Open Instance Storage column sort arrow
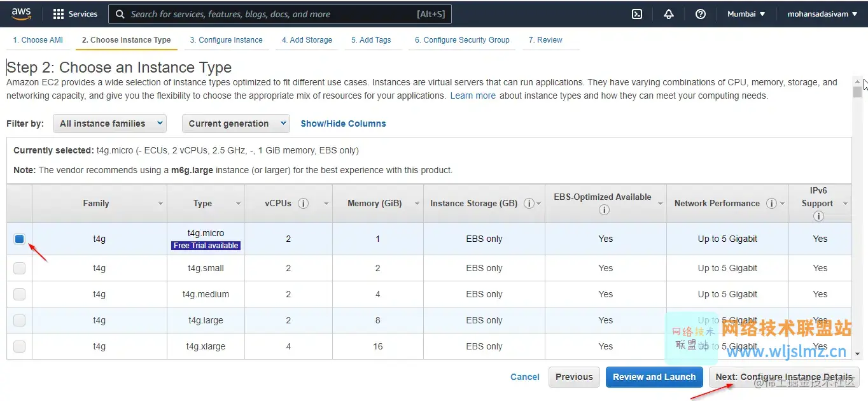Viewport: 868px width, 401px height. pos(539,204)
